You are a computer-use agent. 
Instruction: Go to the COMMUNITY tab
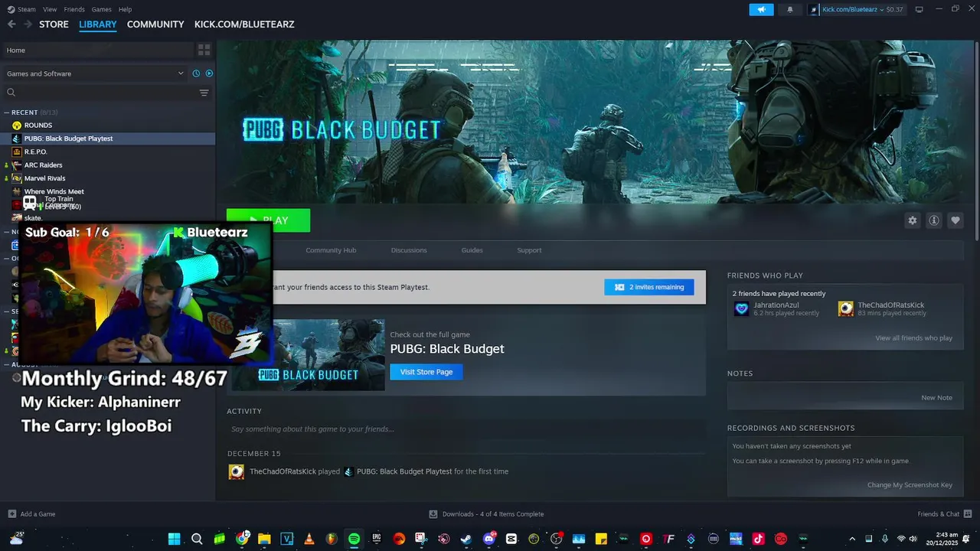(x=155, y=24)
